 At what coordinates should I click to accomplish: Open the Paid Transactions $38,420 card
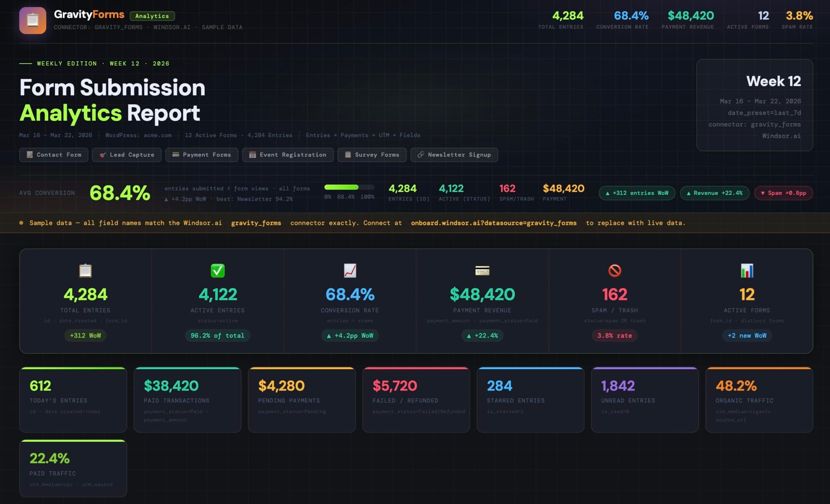(187, 400)
